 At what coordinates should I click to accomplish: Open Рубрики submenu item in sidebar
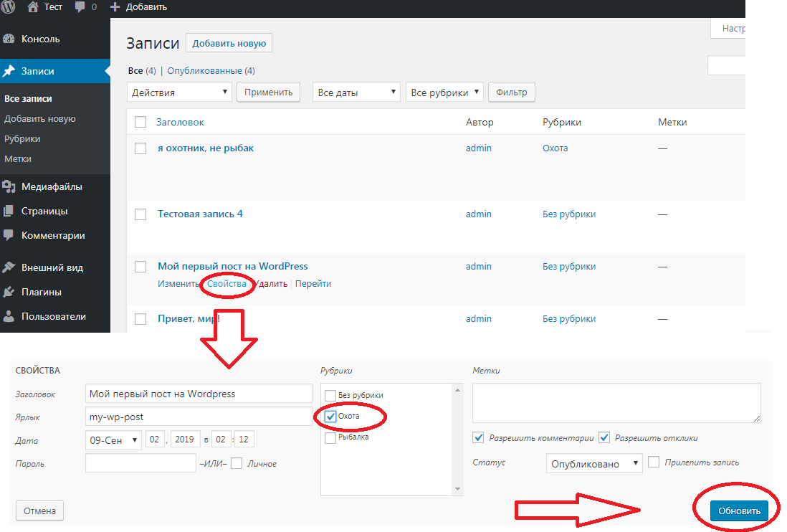tap(22, 139)
